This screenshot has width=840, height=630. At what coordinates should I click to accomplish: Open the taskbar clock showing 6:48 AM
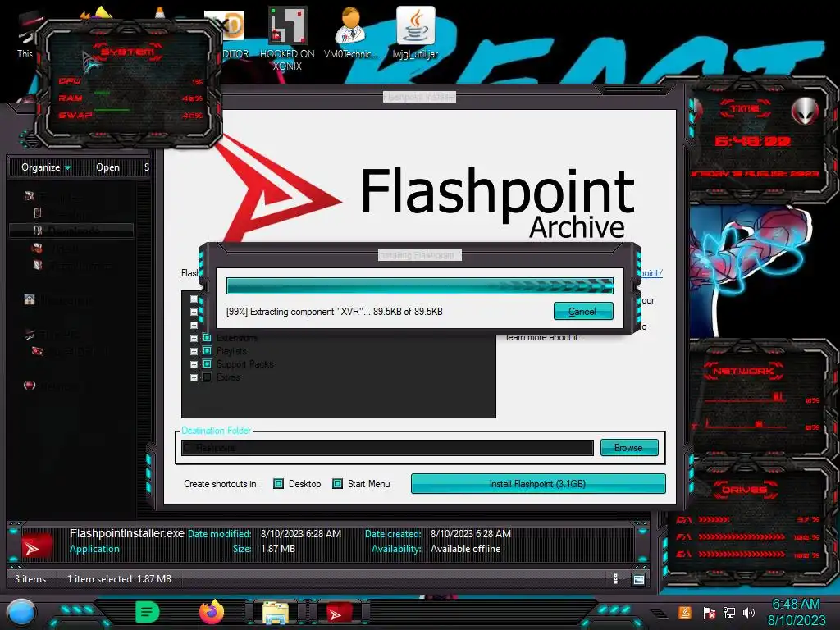tap(796, 612)
